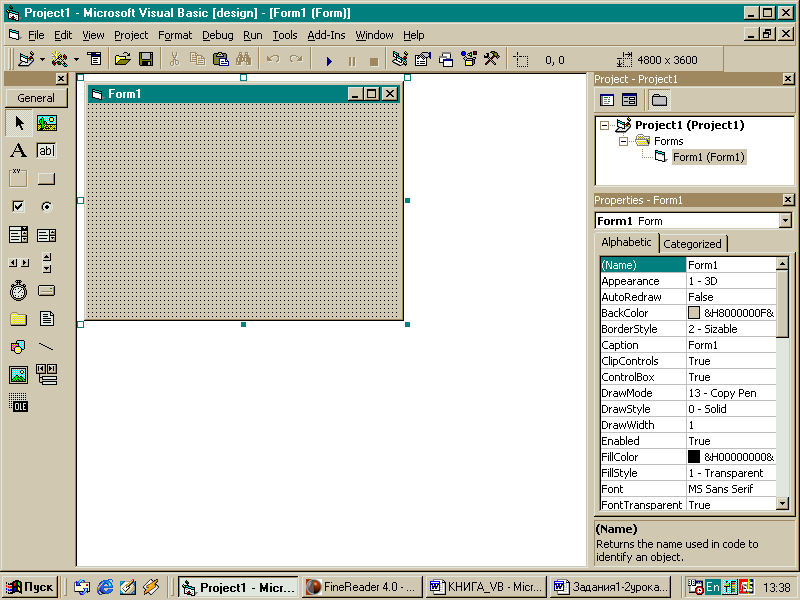Switch to FineReader 4.0 taskbar button
Image resolution: width=800 pixels, height=600 pixels.
(x=362, y=587)
